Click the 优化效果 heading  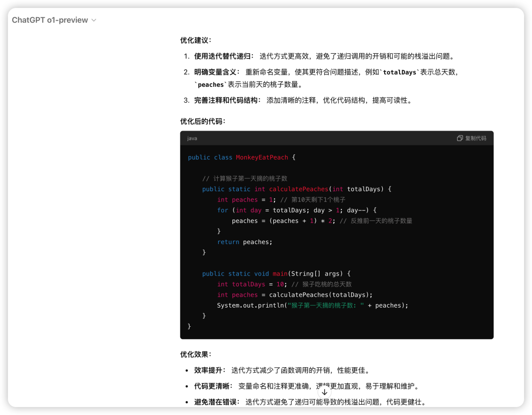pos(196,354)
